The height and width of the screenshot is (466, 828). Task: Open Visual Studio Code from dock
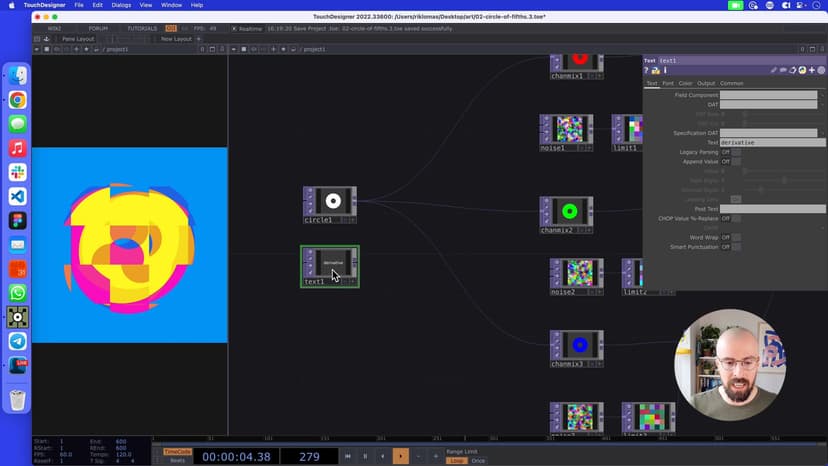click(18, 196)
